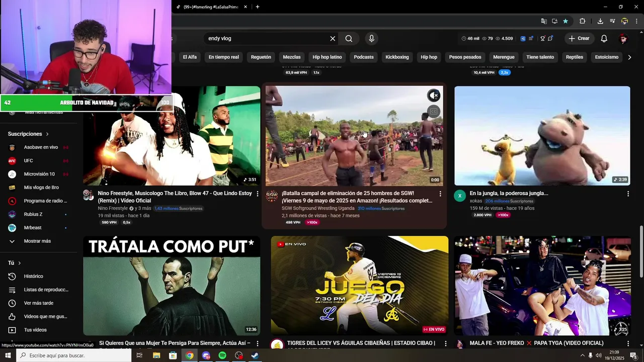This screenshot has width=644, height=362.
Task: Select the Estoicismo filter chip
Action: pyautogui.click(x=606, y=57)
